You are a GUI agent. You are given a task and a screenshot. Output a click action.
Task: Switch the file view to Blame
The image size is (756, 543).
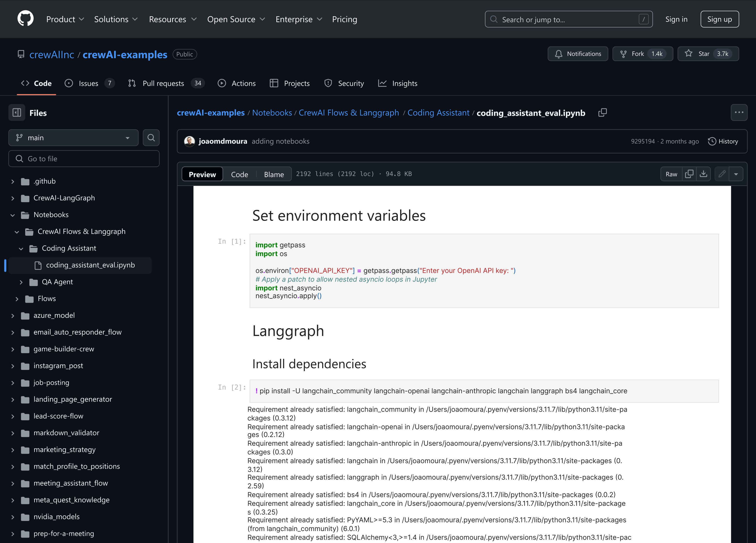pyautogui.click(x=274, y=174)
